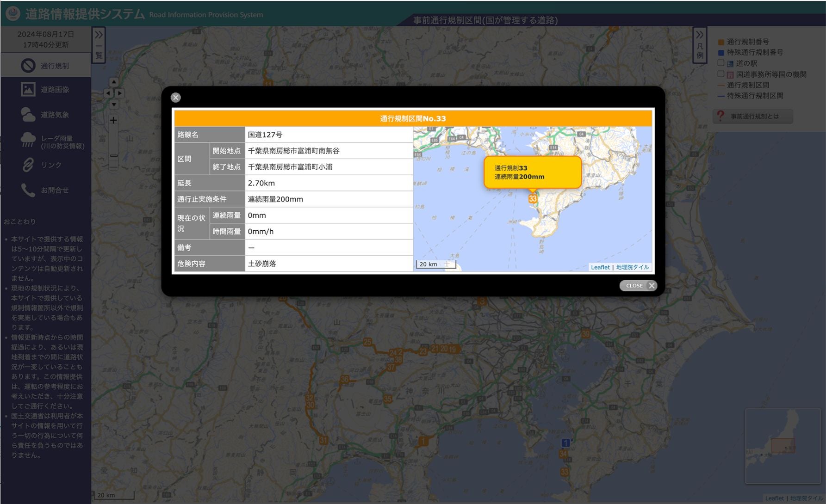The width and height of the screenshot is (826, 504).
Task: Click the site logo in the header
Action: pyautogui.click(x=12, y=13)
